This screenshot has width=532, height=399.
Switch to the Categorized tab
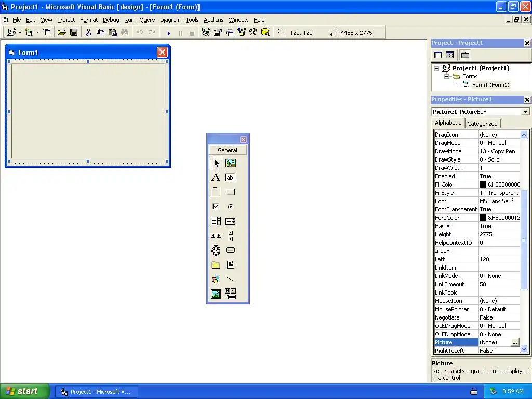[482, 124]
